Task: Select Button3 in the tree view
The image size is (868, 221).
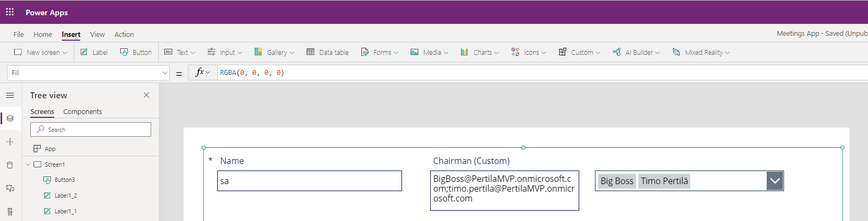Action: pos(64,180)
